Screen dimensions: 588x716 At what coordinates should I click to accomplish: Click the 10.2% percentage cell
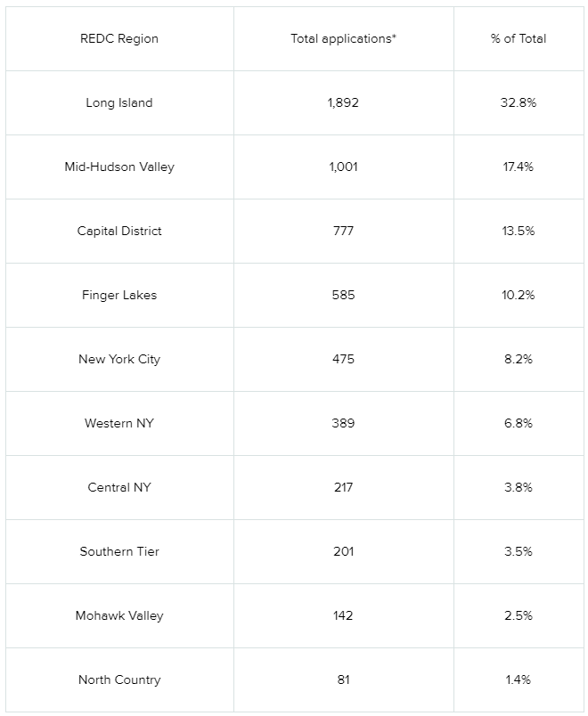519,295
